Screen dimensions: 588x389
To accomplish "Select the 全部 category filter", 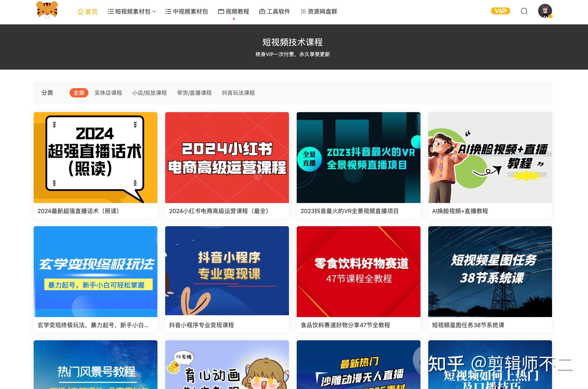I will pos(79,93).
